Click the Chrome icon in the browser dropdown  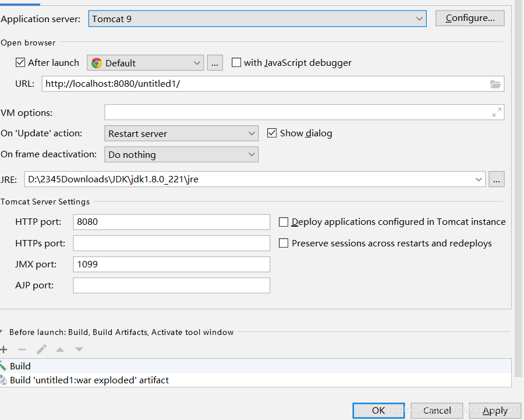pyautogui.click(x=97, y=63)
